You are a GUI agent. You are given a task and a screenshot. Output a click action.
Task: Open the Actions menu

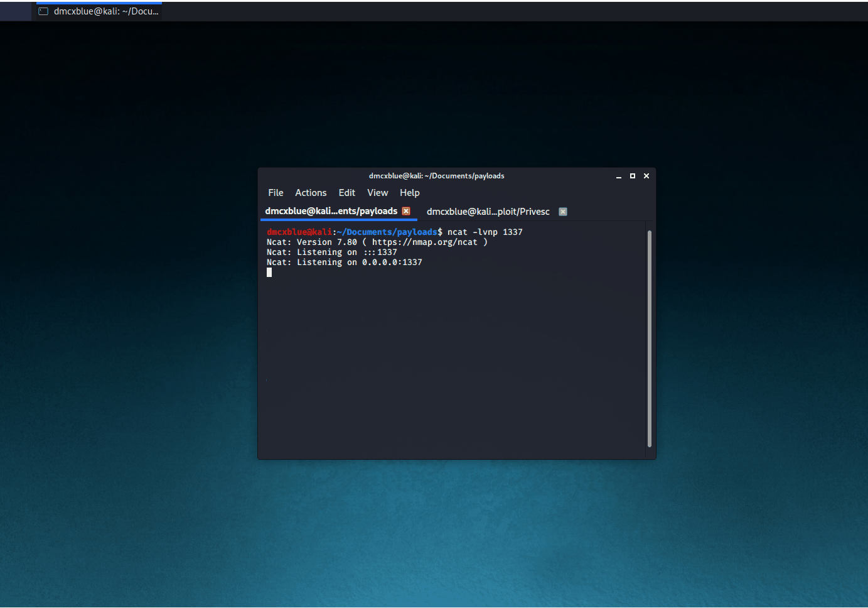pyautogui.click(x=311, y=193)
